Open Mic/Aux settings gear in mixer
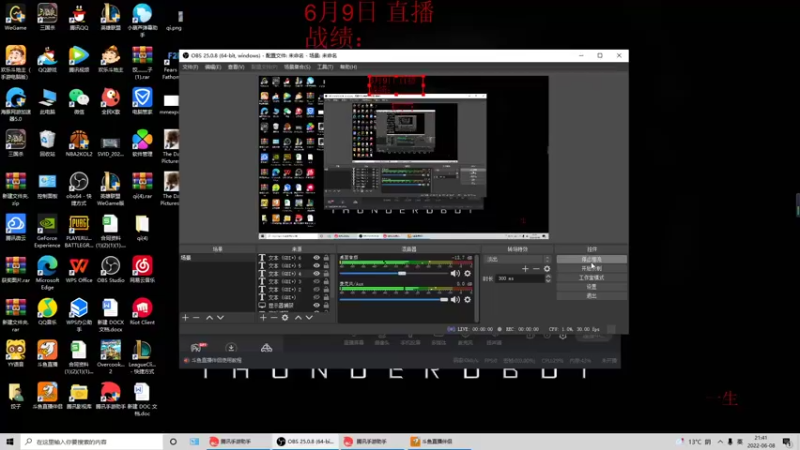Image resolution: width=800 pixels, height=450 pixels. pos(467,299)
